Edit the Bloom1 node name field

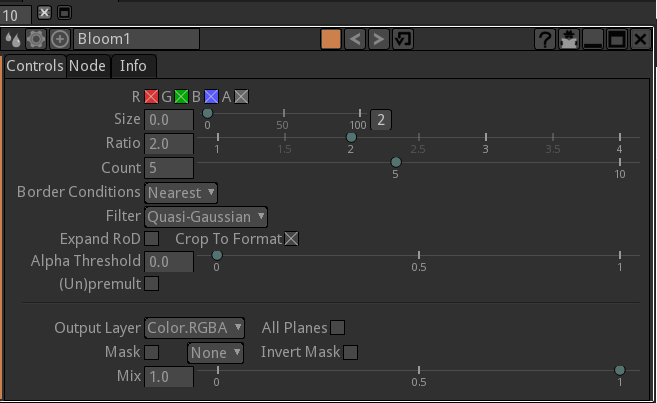pos(137,39)
